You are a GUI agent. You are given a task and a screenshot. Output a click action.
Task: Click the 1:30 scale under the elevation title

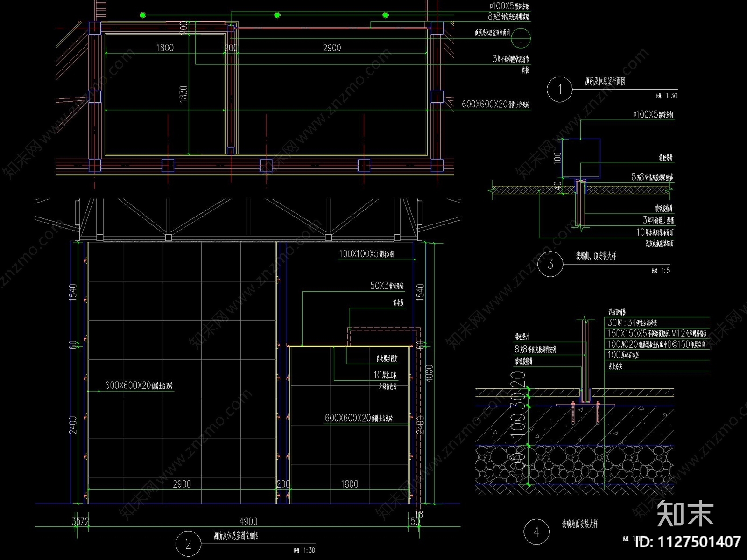point(309,550)
